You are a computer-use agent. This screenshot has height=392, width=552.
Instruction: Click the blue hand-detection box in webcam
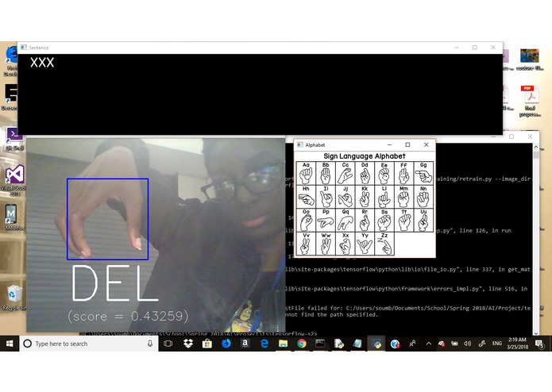coord(108,219)
